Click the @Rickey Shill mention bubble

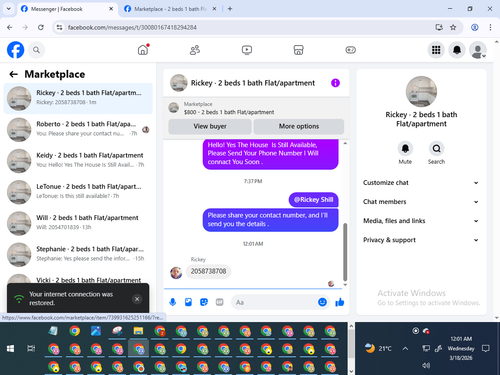(x=313, y=200)
